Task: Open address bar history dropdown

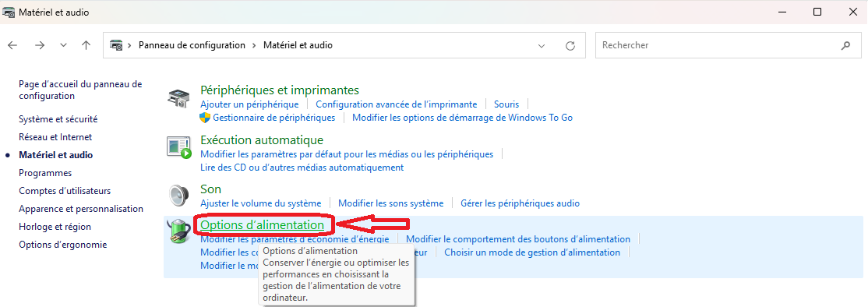Action: click(542, 45)
